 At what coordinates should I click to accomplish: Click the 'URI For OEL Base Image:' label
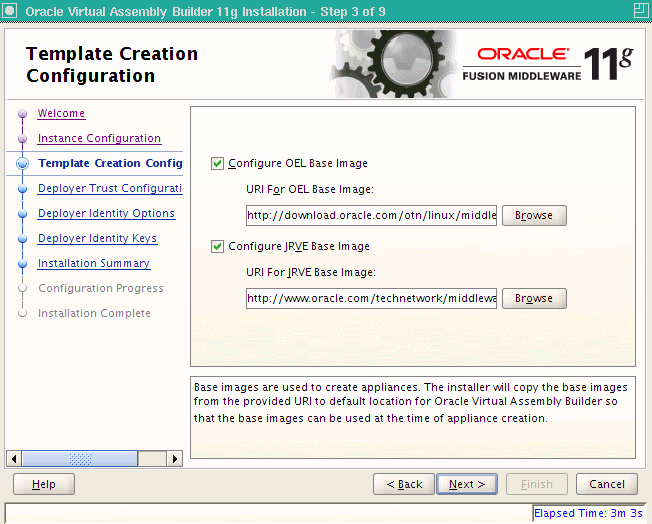(310, 190)
